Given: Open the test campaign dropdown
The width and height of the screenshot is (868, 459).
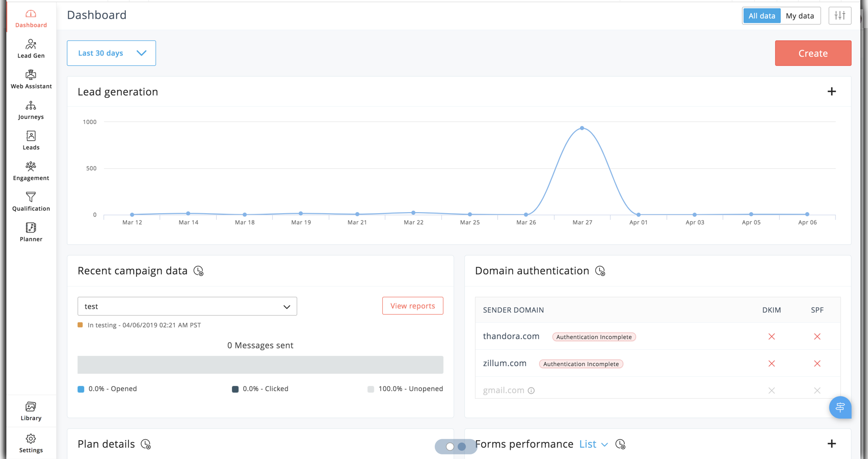Looking at the screenshot, I should pyautogui.click(x=187, y=307).
